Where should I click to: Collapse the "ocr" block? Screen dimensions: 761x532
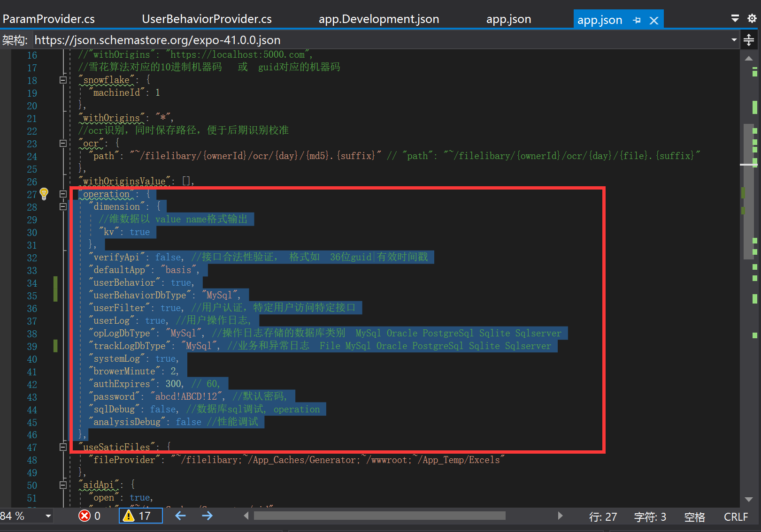pyautogui.click(x=63, y=143)
